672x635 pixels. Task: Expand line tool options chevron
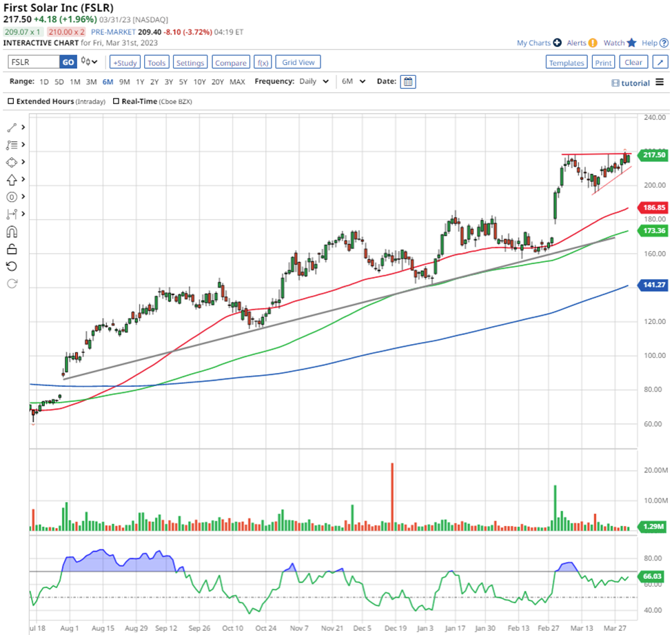point(23,128)
